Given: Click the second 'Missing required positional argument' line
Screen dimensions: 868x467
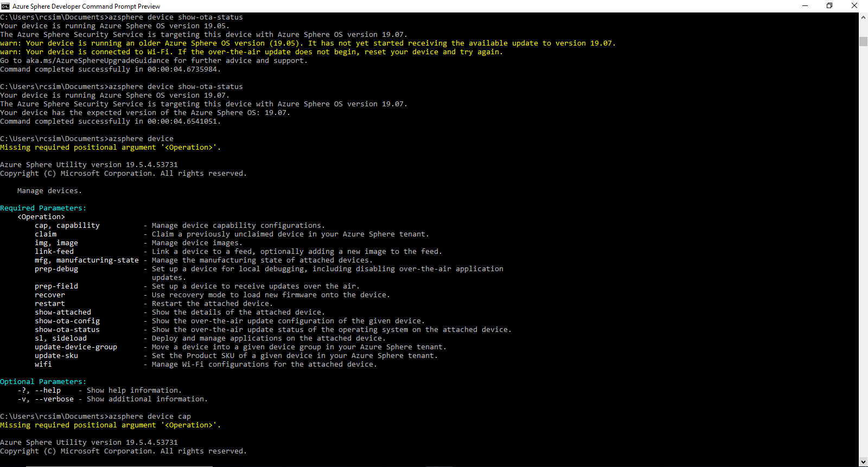Looking at the screenshot, I should pyautogui.click(x=111, y=425).
